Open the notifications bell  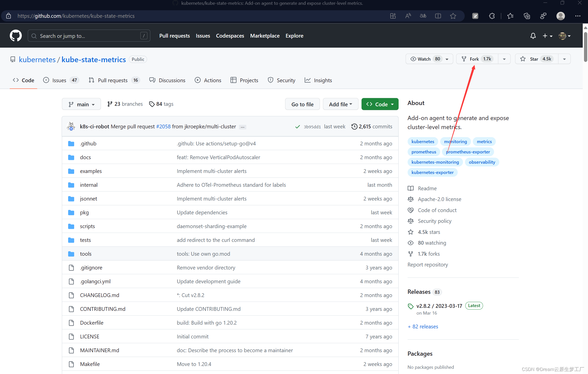[533, 36]
